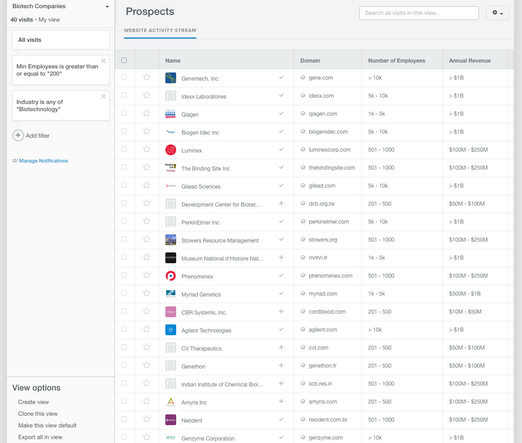Click the globe icon next to gene.com
The width and height of the screenshot is (522, 443).
[303, 77]
